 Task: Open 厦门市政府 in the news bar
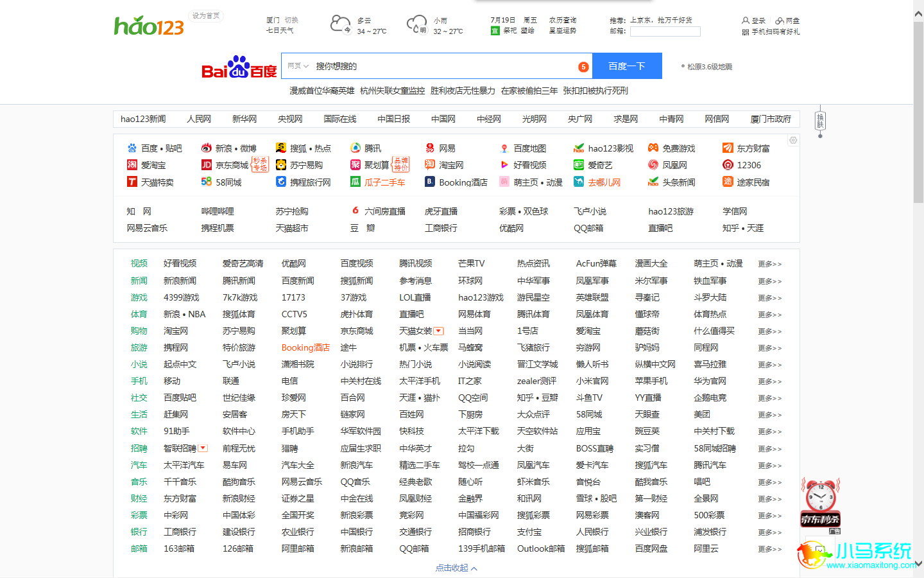coord(771,119)
